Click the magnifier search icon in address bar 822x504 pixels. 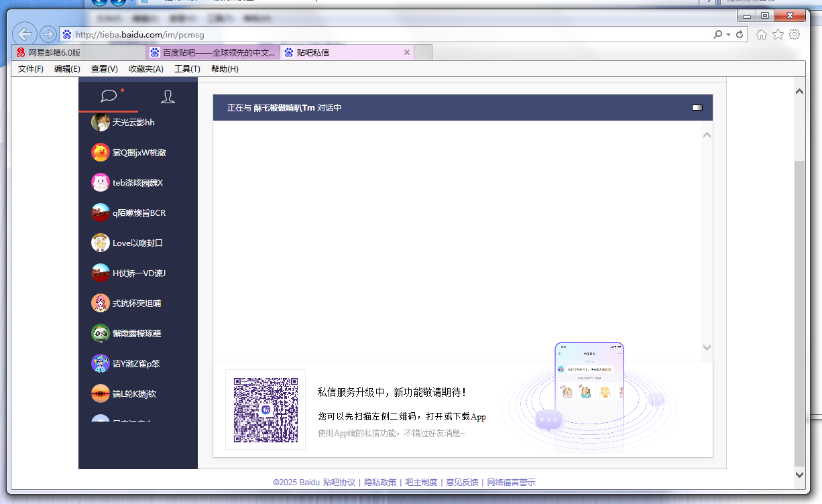tap(718, 34)
